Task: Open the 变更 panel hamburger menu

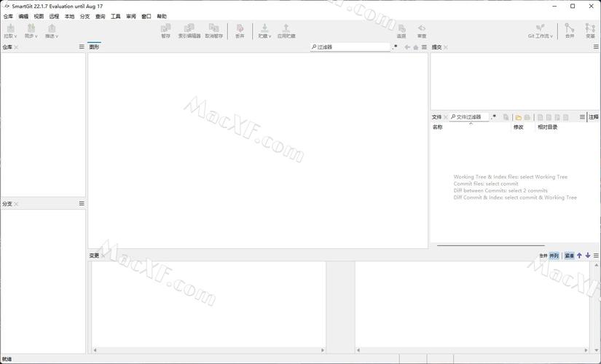Action: 596,256
